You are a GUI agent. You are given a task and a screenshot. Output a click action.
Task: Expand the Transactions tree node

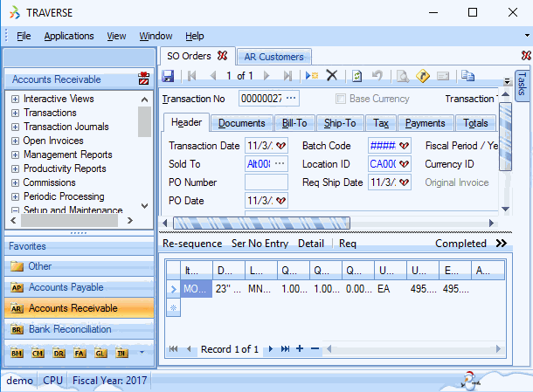pyautogui.click(x=15, y=113)
